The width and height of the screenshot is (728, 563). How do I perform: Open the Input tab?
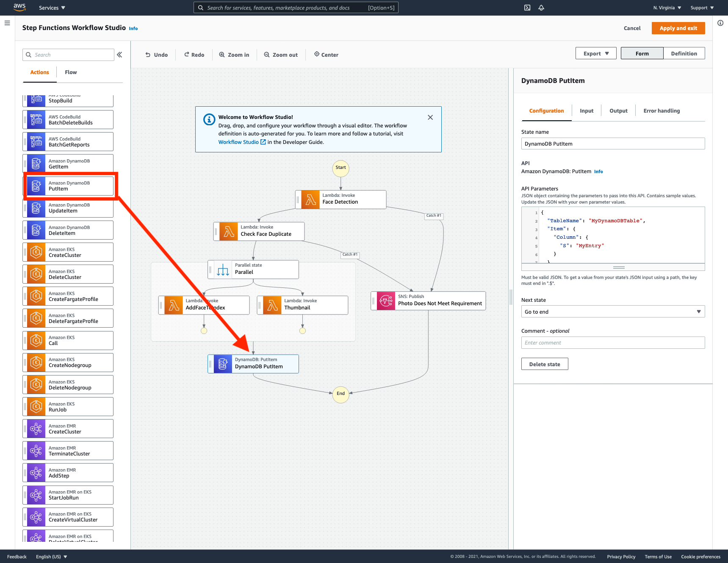(x=587, y=111)
